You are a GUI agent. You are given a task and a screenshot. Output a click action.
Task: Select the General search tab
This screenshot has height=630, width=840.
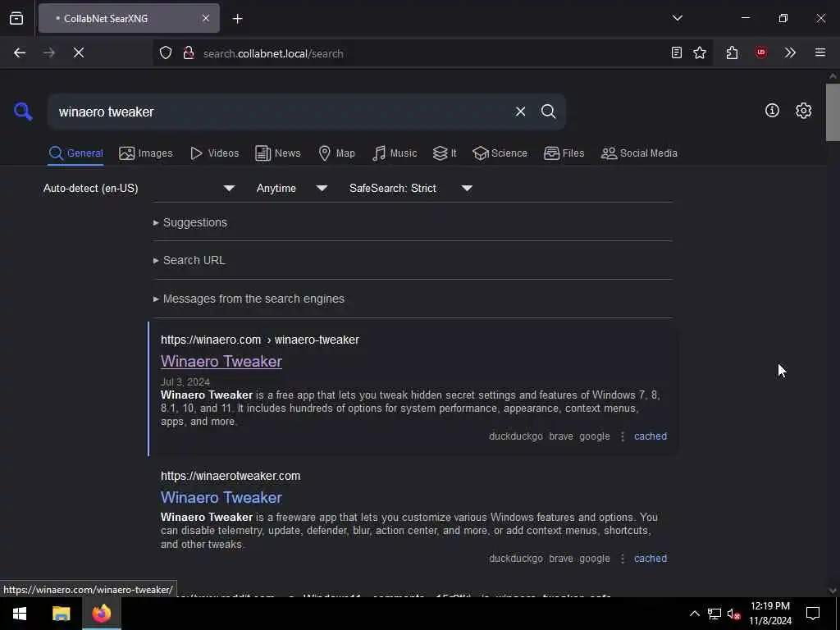tap(75, 153)
